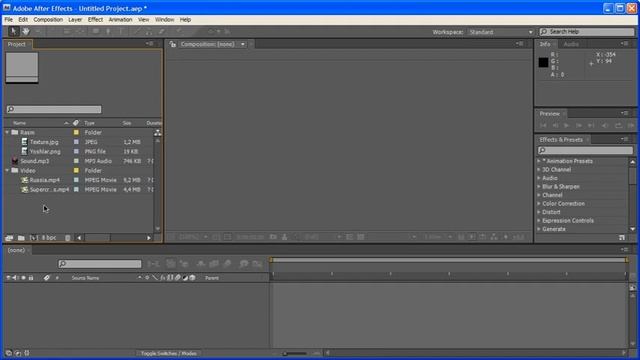Click the third timeline bottom-left icon
Viewport: 640px width, 360px height.
coord(27,353)
